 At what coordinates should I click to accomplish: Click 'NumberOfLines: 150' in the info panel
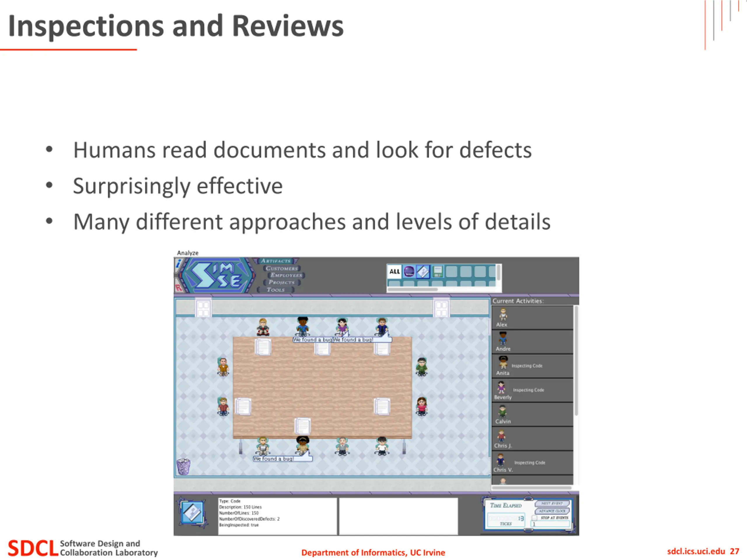239,513
